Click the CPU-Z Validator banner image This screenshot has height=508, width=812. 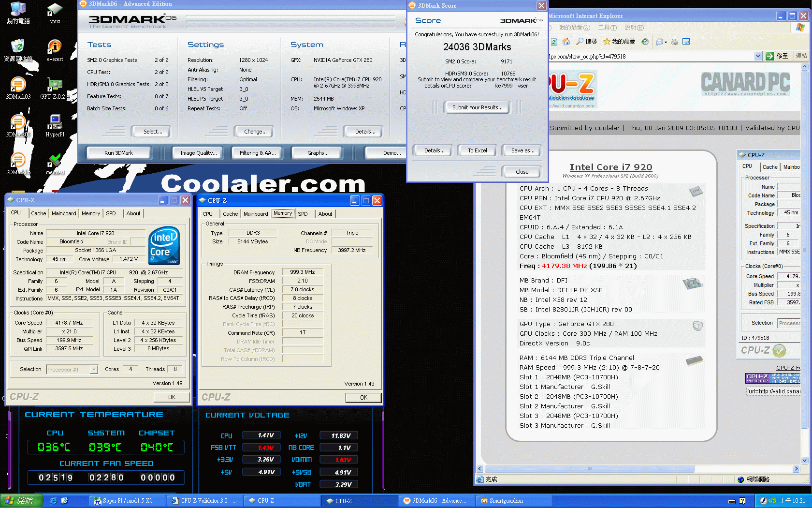pos(773,378)
